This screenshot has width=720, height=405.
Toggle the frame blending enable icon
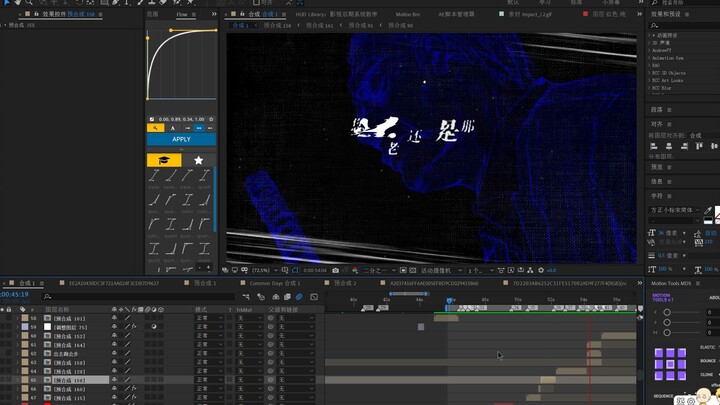287,297
